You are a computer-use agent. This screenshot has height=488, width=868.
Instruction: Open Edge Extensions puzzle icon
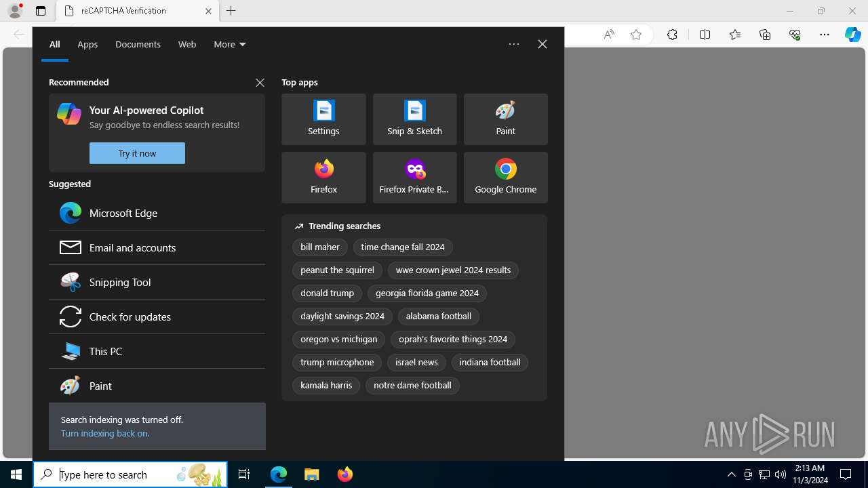click(672, 35)
